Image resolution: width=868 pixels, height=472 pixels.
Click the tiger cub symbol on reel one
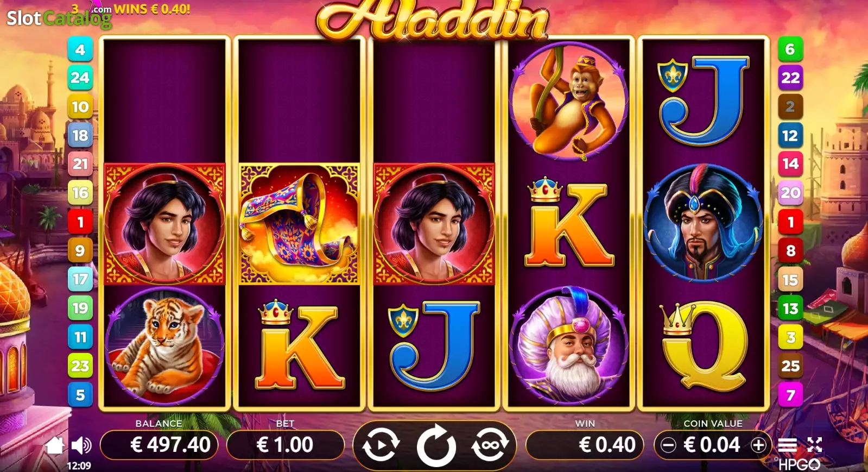point(164,346)
